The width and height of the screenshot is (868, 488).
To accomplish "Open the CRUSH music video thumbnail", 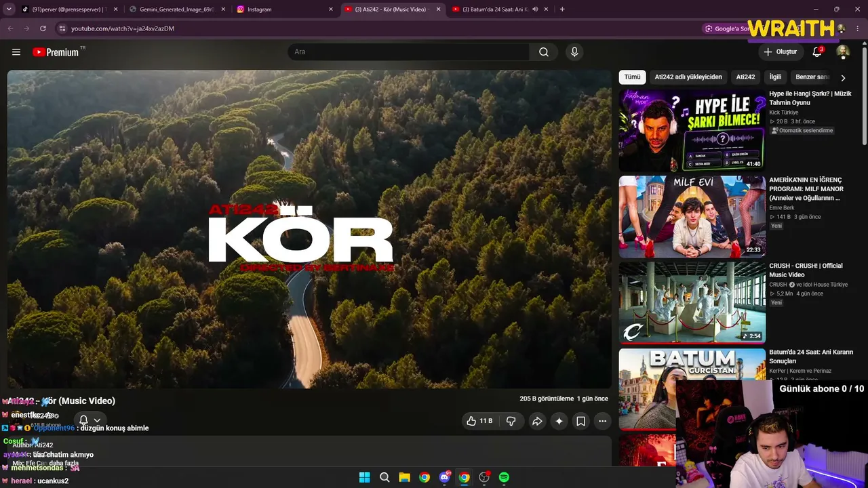I will tap(692, 303).
